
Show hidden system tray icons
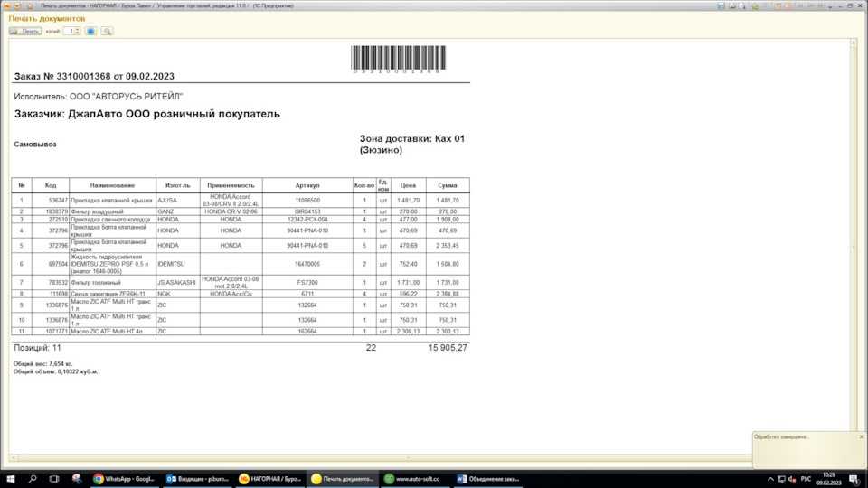(x=770, y=479)
